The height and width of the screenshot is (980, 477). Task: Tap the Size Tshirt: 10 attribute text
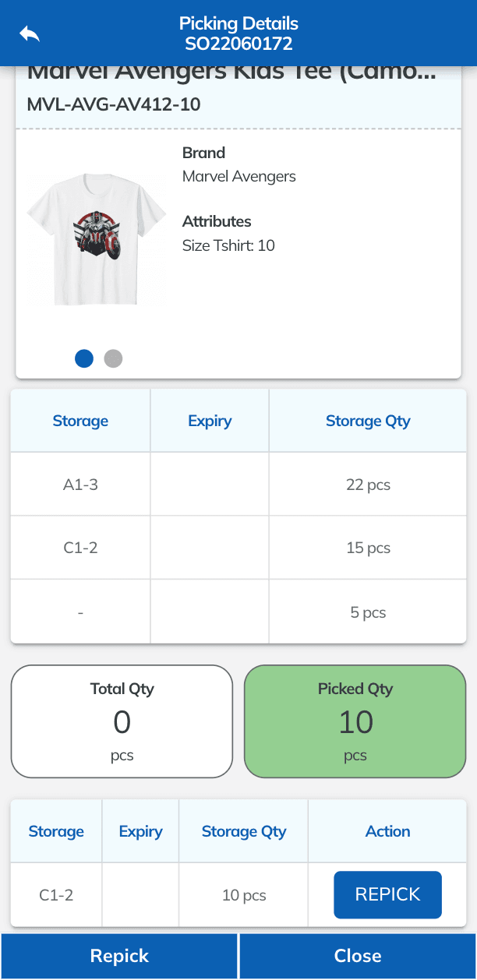tap(228, 245)
